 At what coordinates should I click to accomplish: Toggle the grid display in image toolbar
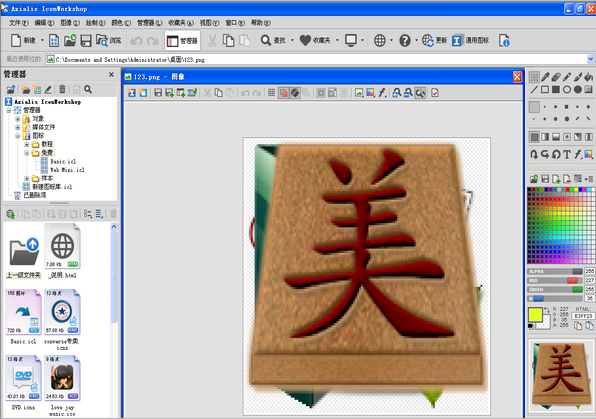click(x=271, y=93)
